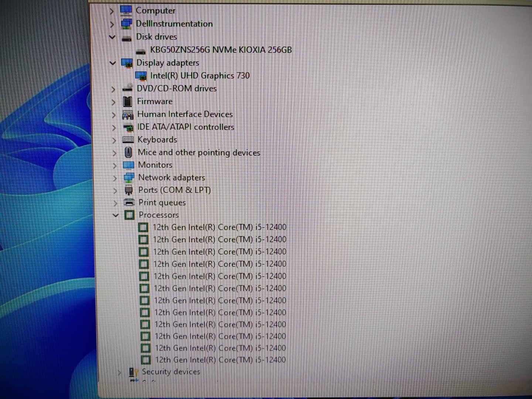
Task: Click the Monitors icon
Action: (129, 165)
